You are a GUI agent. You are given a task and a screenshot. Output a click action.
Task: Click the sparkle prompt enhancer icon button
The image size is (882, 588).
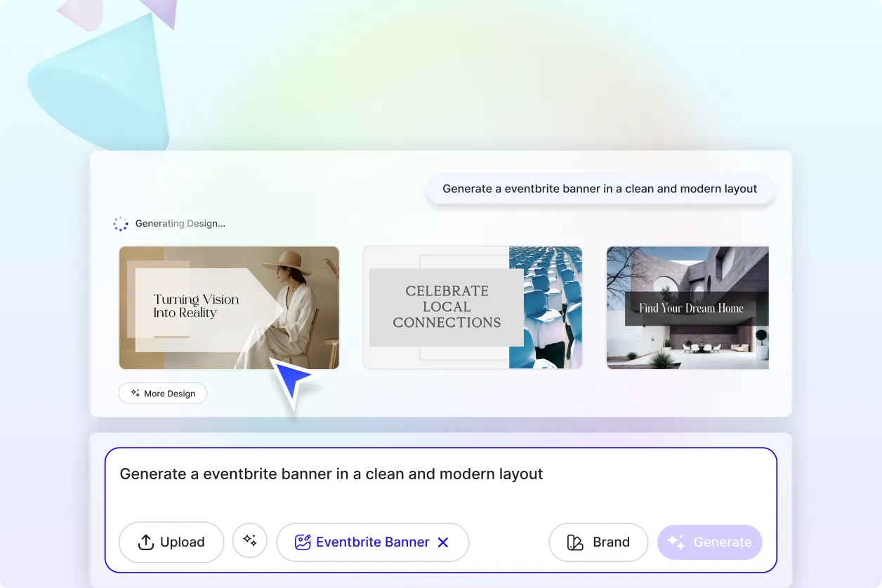250,541
